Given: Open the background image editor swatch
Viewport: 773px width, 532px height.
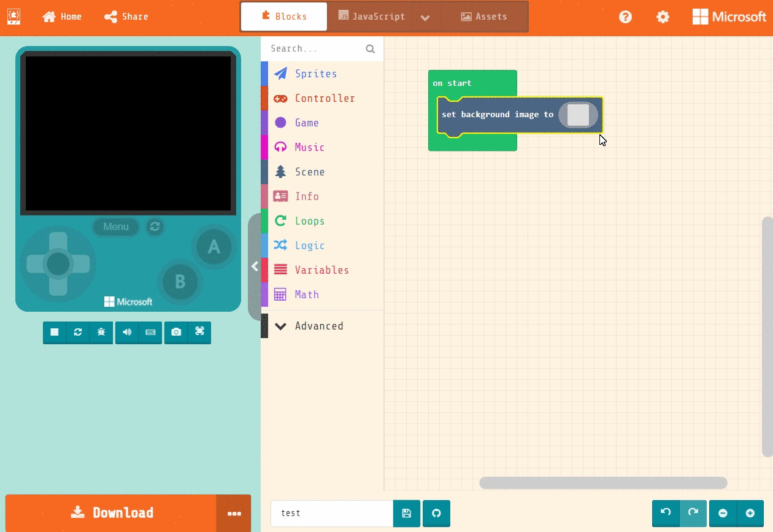Looking at the screenshot, I should [578, 115].
